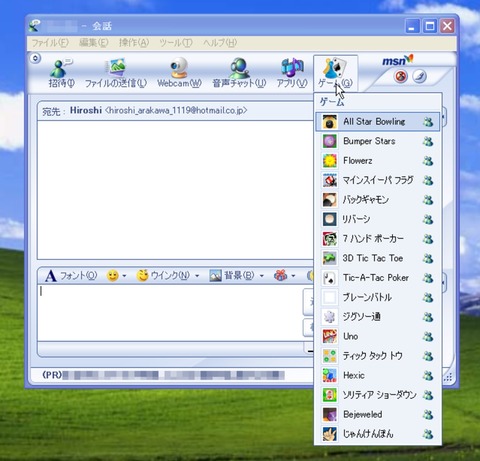Click the Flowerz flower icon
Image resolution: width=480 pixels, height=461 pixels.
click(x=330, y=161)
